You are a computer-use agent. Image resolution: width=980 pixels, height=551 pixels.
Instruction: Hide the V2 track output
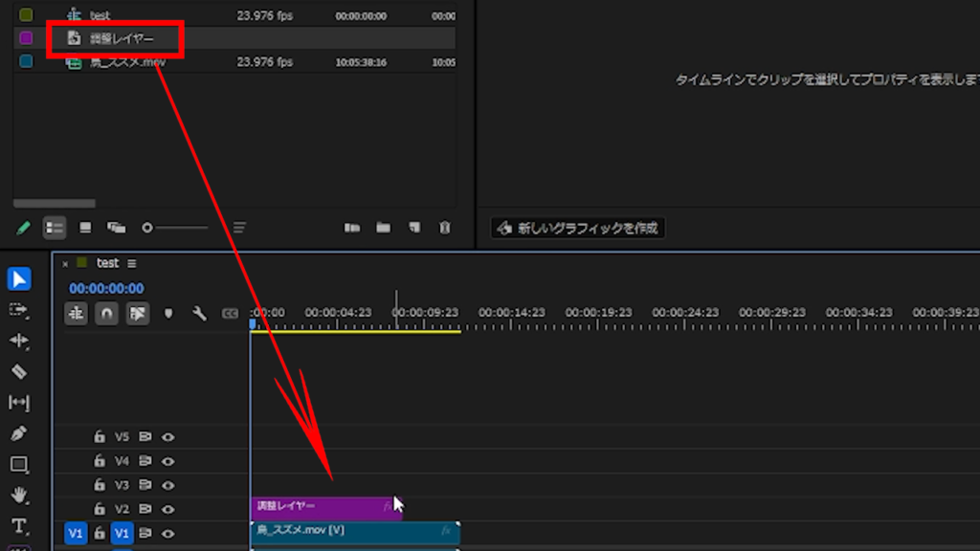(x=167, y=509)
